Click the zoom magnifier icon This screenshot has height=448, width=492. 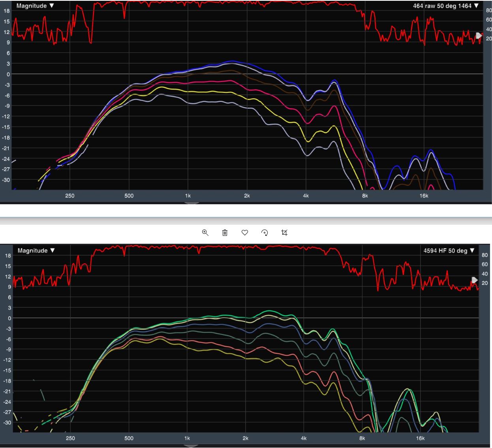tap(205, 233)
